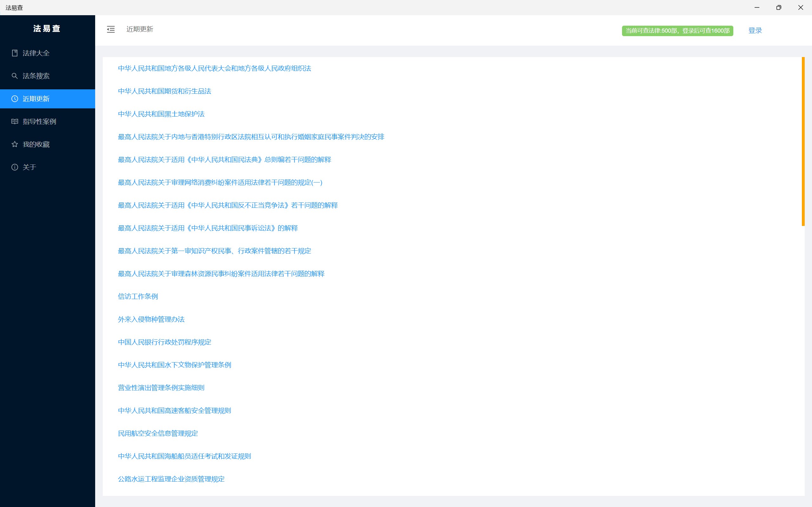Open 中华人民共和国黑土地保护法
Image resolution: width=812 pixels, height=507 pixels.
tap(161, 114)
